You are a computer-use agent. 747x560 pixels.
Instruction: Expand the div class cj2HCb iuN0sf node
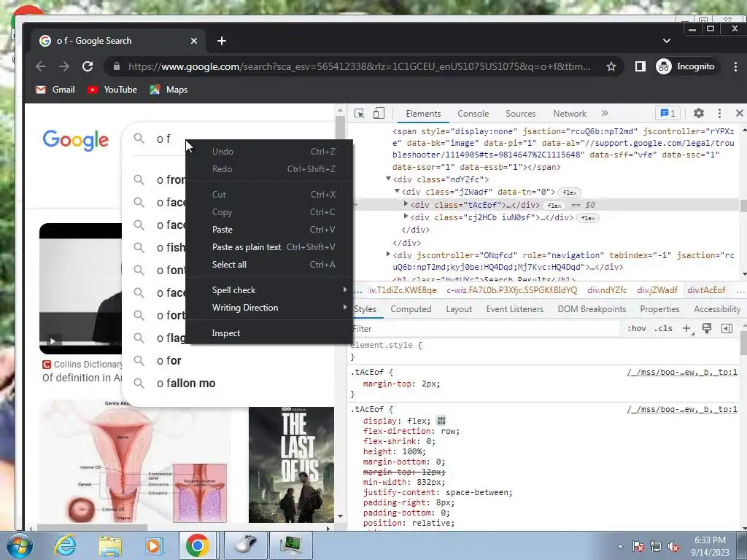tap(406, 217)
